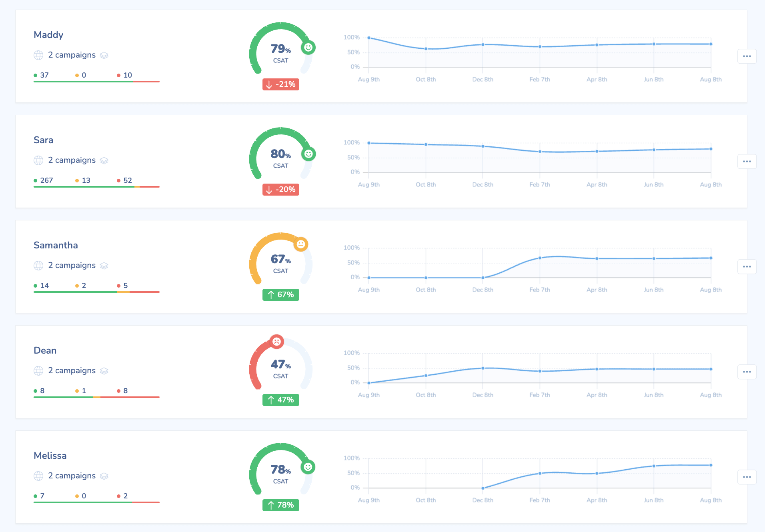Click the smiley icon on Sara's gauge
The width and height of the screenshot is (765, 532).
tap(308, 154)
